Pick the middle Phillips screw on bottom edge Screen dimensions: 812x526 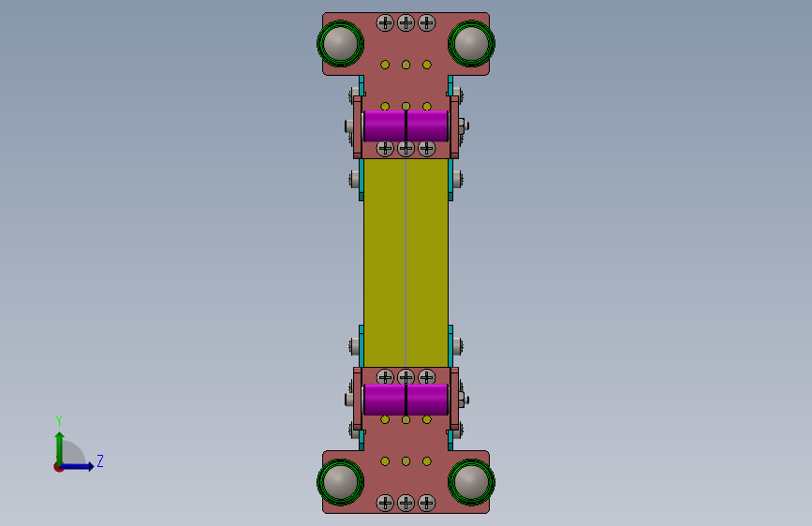406,503
